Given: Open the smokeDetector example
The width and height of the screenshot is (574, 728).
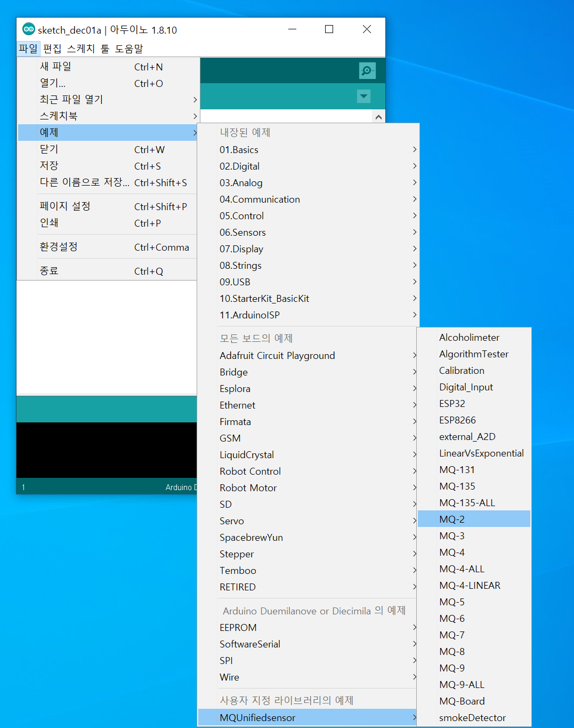Looking at the screenshot, I should click(474, 718).
